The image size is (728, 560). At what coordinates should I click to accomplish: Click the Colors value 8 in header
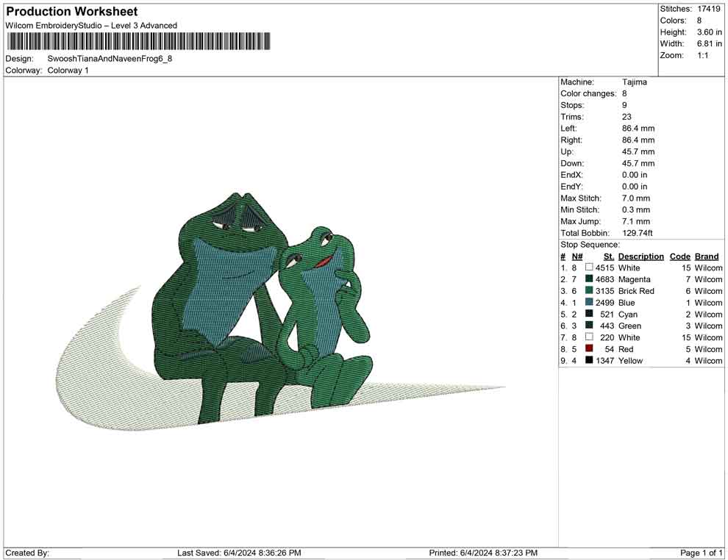699,21
